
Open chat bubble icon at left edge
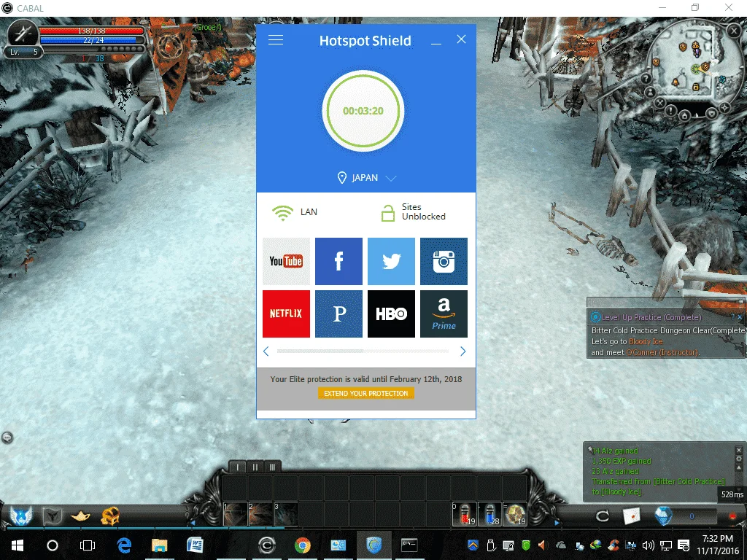pyautogui.click(x=7, y=437)
